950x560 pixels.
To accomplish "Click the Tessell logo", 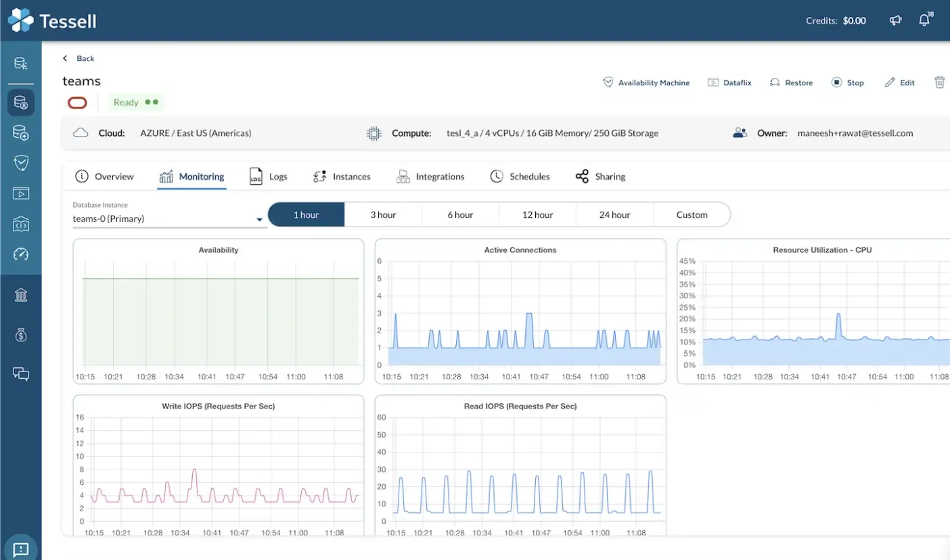I will (52, 21).
